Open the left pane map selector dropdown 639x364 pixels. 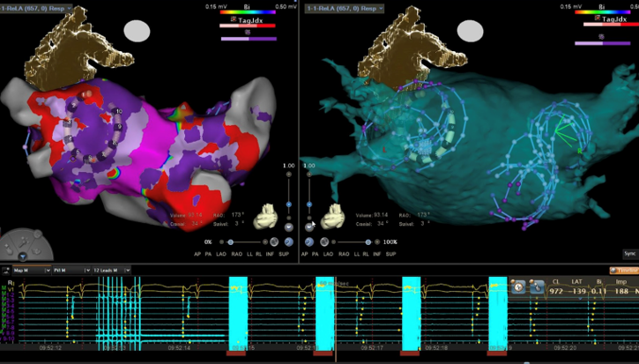(36, 8)
